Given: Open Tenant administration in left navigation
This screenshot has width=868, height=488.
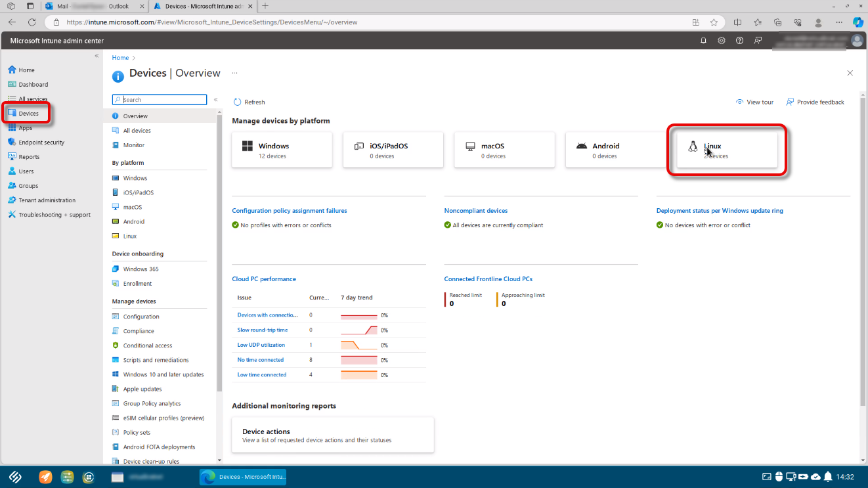Looking at the screenshot, I should (x=47, y=200).
